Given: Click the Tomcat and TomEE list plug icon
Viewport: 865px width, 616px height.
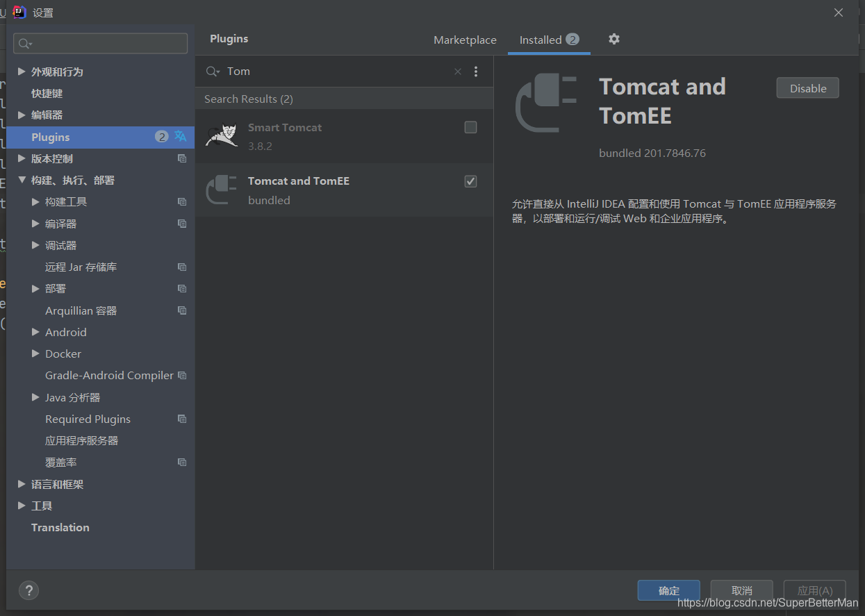Looking at the screenshot, I should [x=222, y=190].
